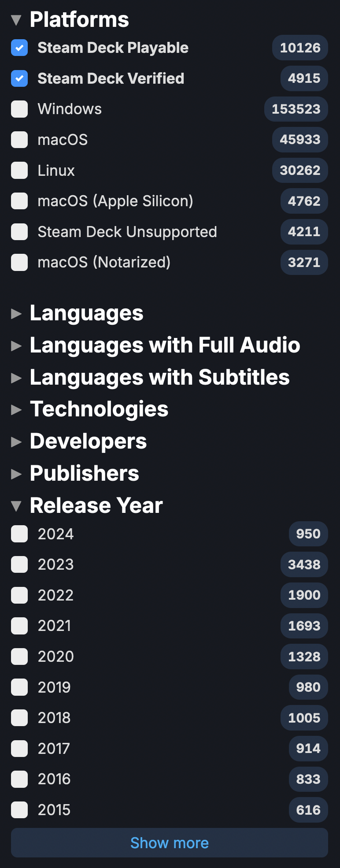Click Show more release years

click(x=170, y=843)
